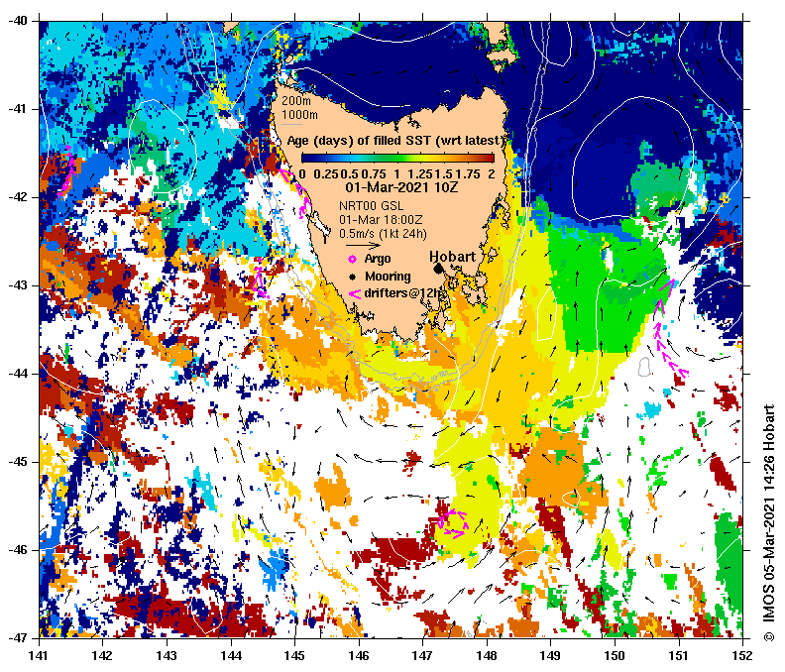Click the '146' longitude axis label
Viewport: 785px width, 672px height.
[x=359, y=655]
